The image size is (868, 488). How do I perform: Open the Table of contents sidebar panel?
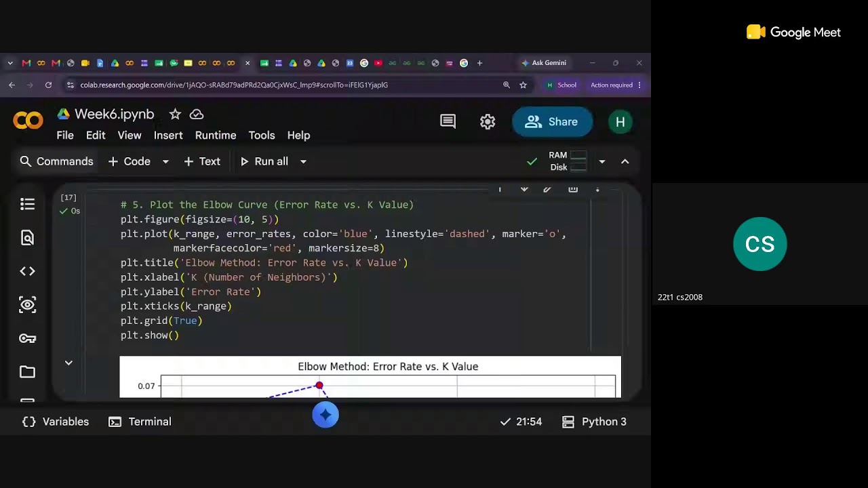click(27, 204)
